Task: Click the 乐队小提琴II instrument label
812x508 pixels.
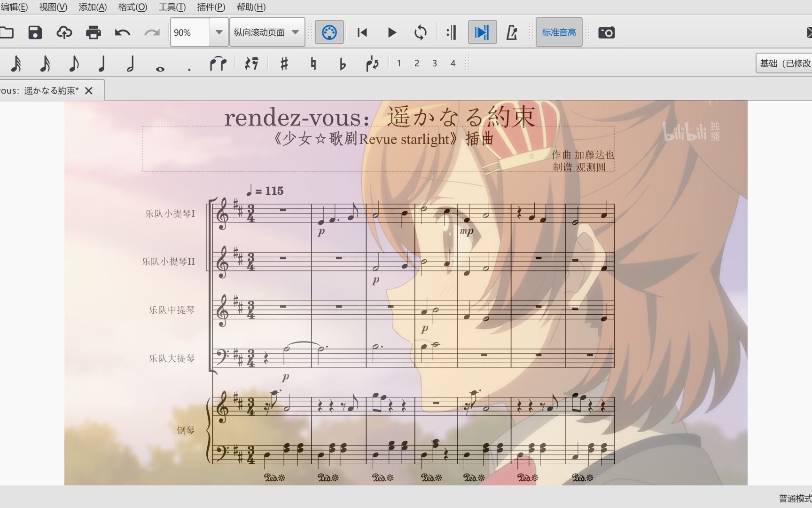Action: coord(168,262)
